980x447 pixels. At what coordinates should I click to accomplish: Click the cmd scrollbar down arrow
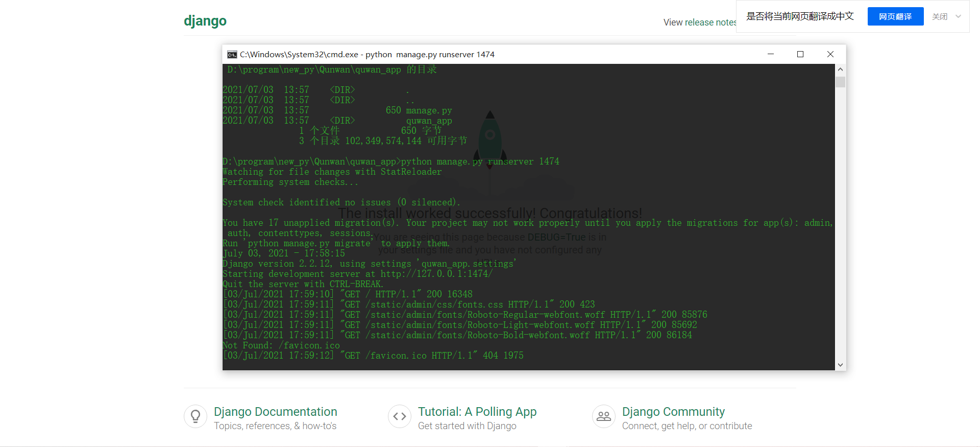(840, 365)
